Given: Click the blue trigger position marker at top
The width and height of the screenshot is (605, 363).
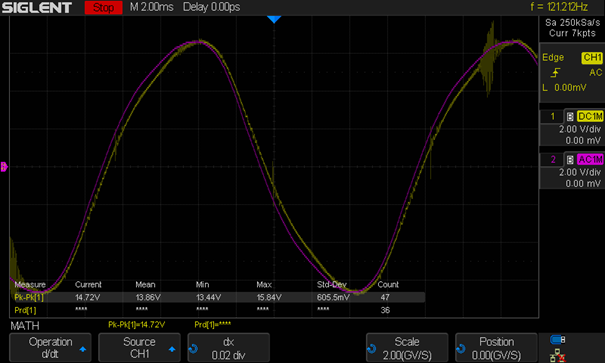Looking at the screenshot, I should [274, 19].
